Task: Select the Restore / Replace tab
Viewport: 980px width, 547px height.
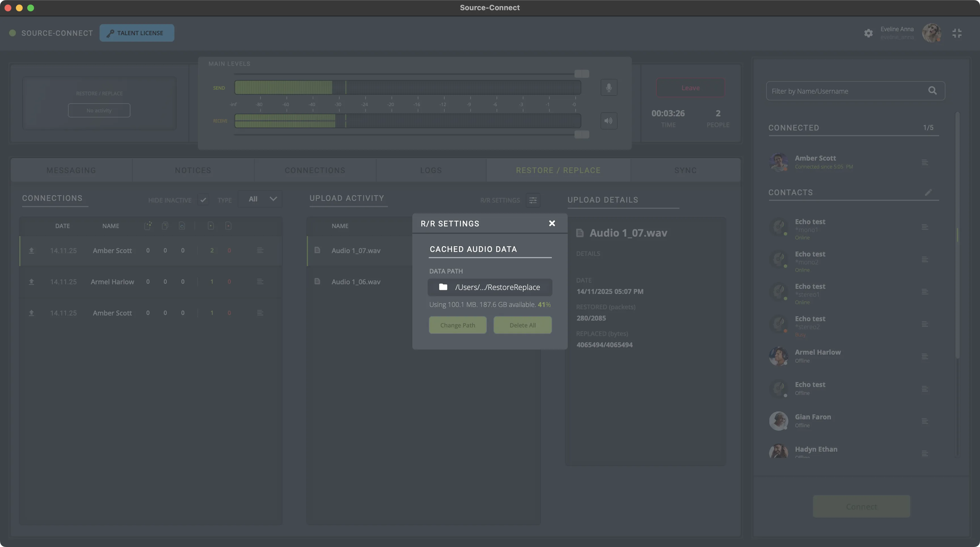Action: point(558,170)
